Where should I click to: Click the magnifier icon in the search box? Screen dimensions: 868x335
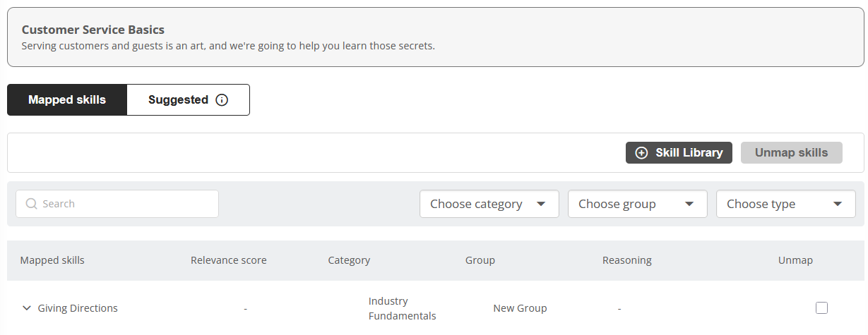[x=31, y=204]
